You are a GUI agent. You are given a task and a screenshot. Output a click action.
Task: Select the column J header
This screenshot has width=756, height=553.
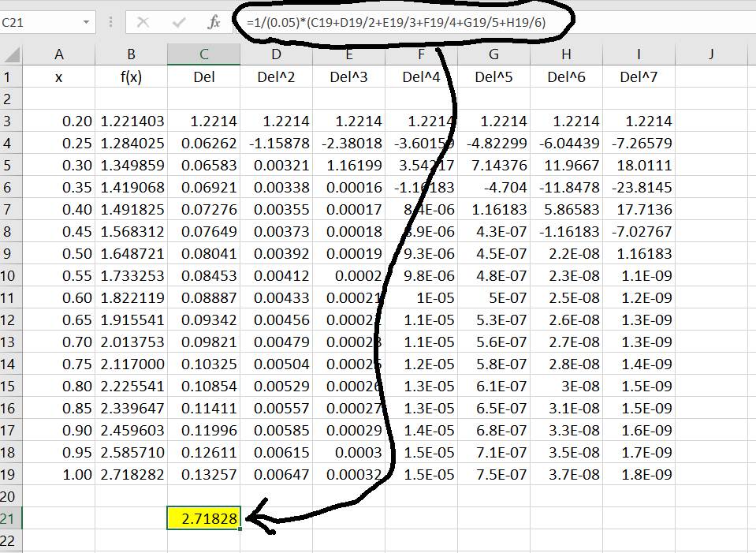point(711,54)
